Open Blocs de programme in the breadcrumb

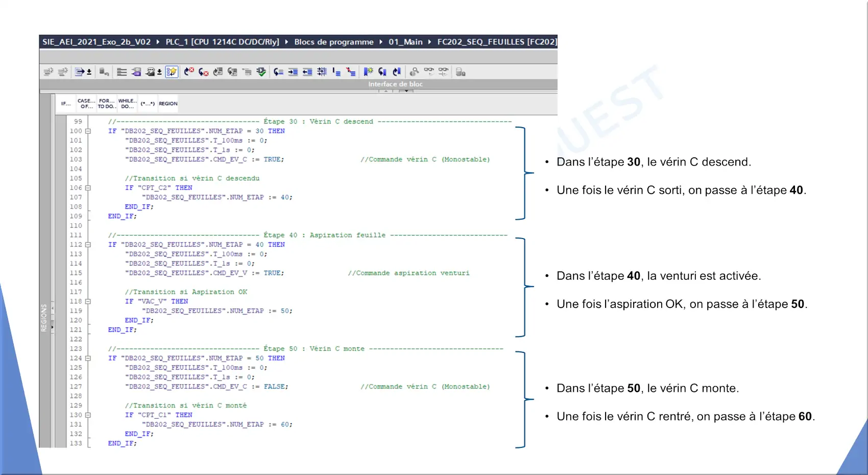pyautogui.click(x=333, y=42)
